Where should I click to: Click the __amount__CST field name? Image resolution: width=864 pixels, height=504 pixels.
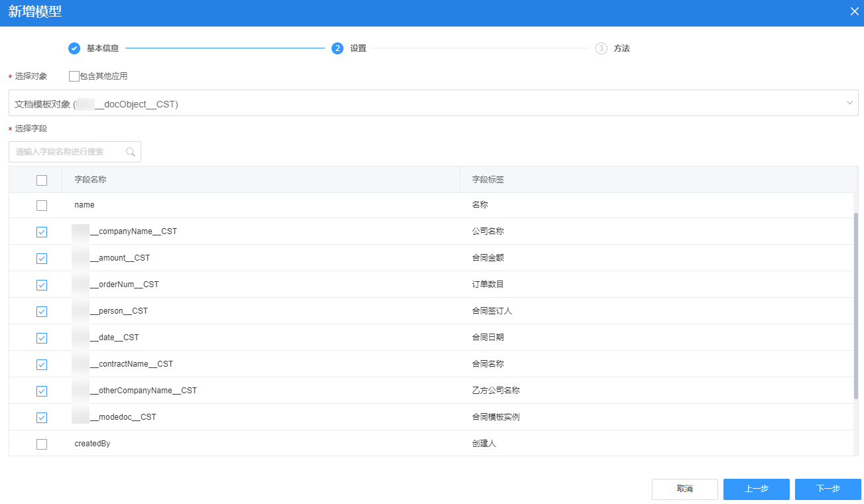111,258
